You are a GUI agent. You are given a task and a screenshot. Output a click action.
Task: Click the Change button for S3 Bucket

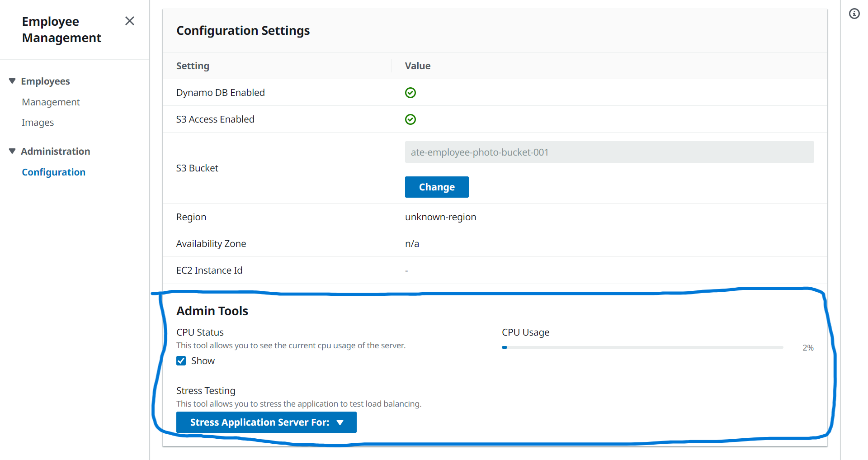pos(436,187)
